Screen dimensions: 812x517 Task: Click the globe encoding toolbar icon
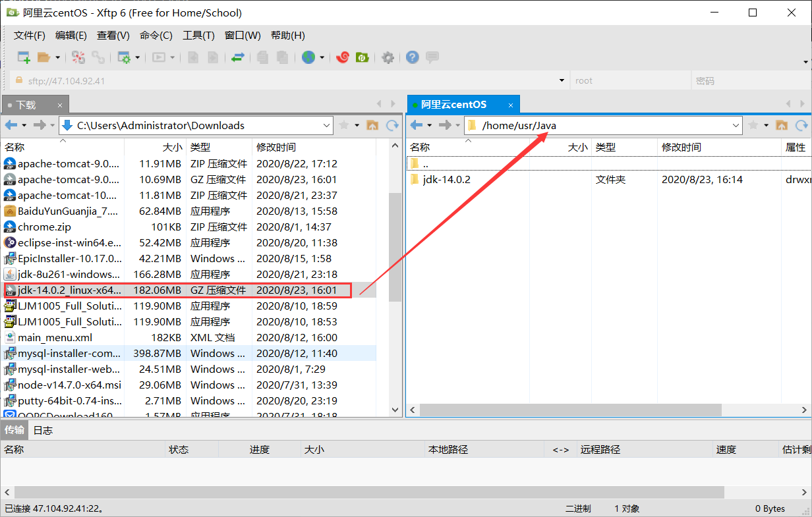tap(308, 57)
